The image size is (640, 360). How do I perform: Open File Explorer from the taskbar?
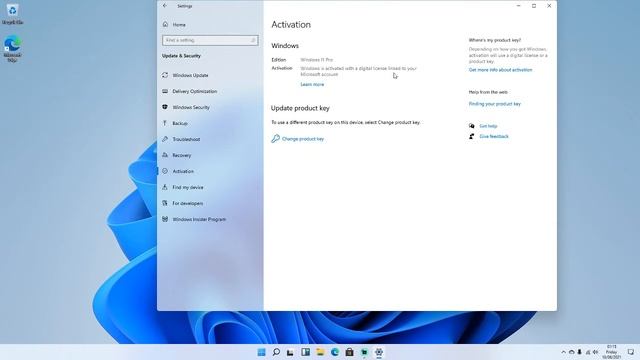320,352
